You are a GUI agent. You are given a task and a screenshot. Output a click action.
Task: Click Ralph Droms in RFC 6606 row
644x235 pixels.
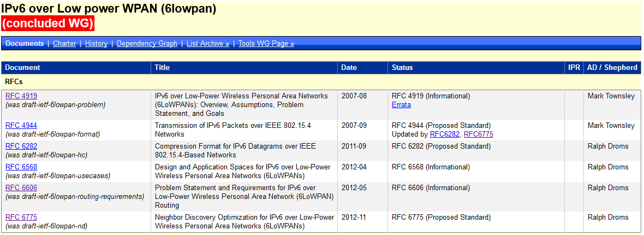(608, 187)
